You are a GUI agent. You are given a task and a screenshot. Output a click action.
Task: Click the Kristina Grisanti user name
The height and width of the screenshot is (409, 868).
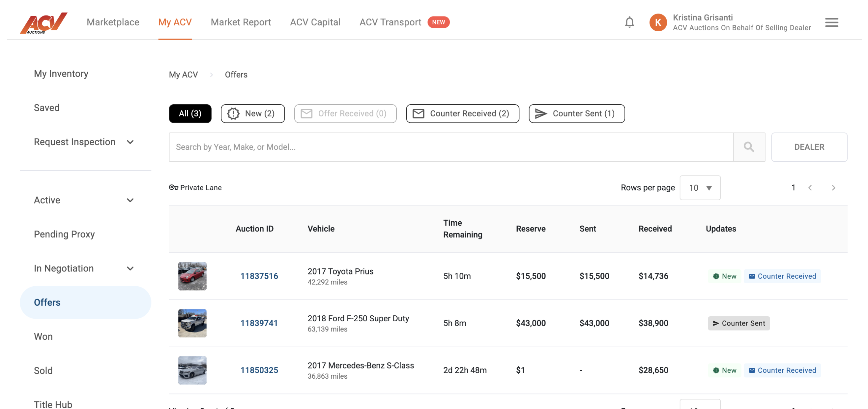pyautogui.click(x=702, y=17)
